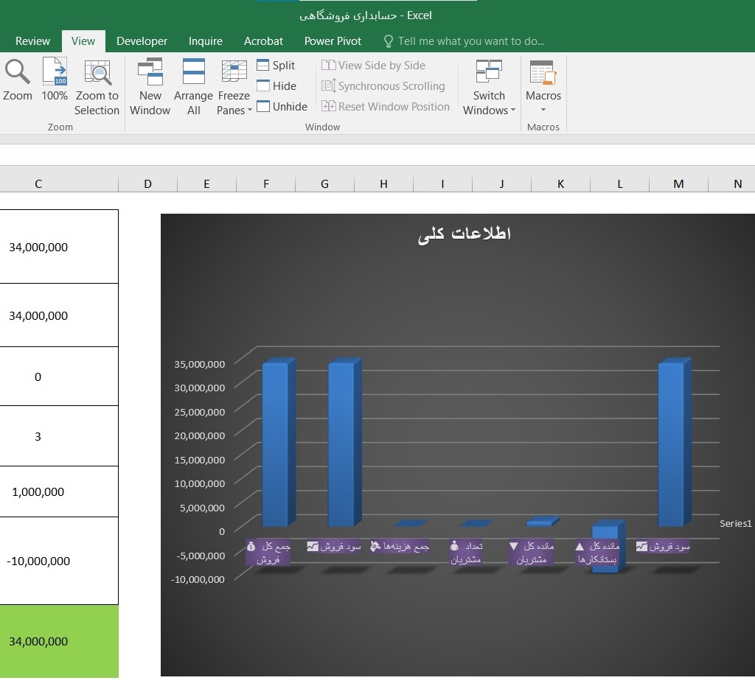
Task: Expand the Switch Windows dropdown arrow
Action: tap(513, 111)
